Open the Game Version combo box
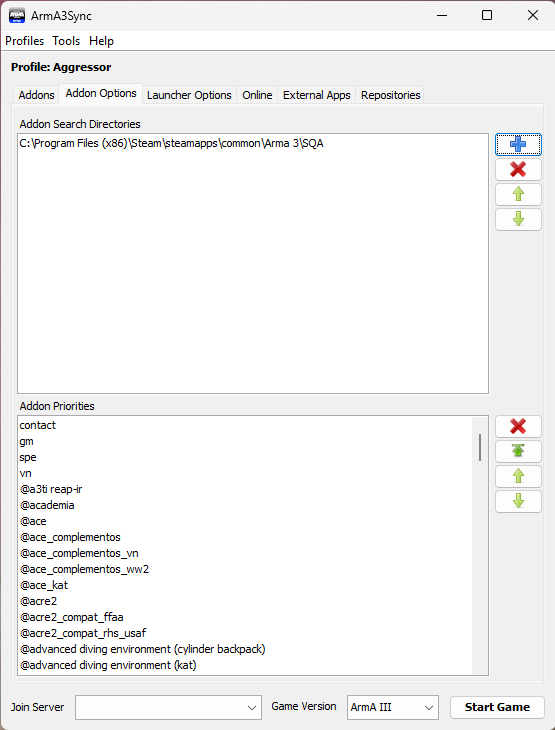555x730 pixels. click(x=393, y=707)
